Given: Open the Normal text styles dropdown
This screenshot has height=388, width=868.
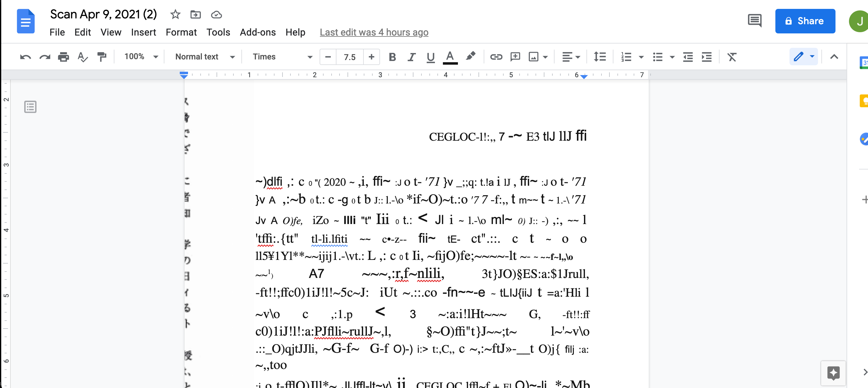Looking at the screenshot, I should pos(204,57).
